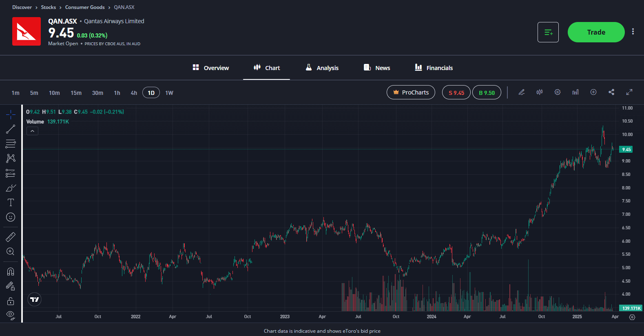This screenshot has width=644, height=336.
Task: Set the timeframe to 4h
Action: point(134,93)
